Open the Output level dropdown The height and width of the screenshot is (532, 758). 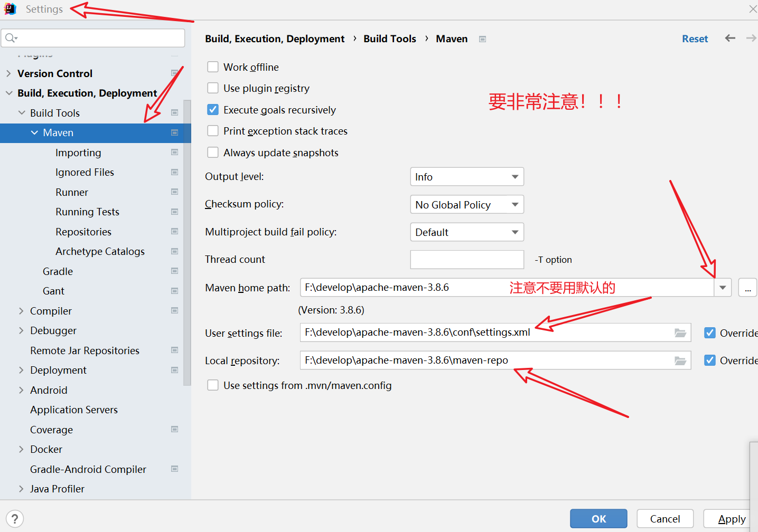(x=467, y=177)
